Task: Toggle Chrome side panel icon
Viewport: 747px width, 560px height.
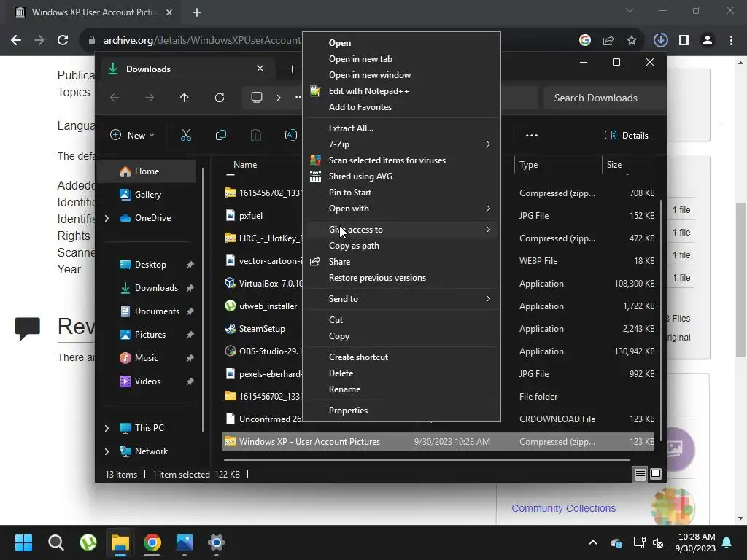Action: [x=684, y=41]
